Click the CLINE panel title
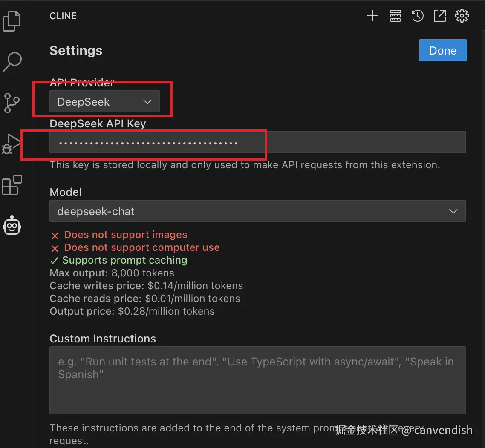The height and width of the screenshot is (448, 485). click(63, 16)
